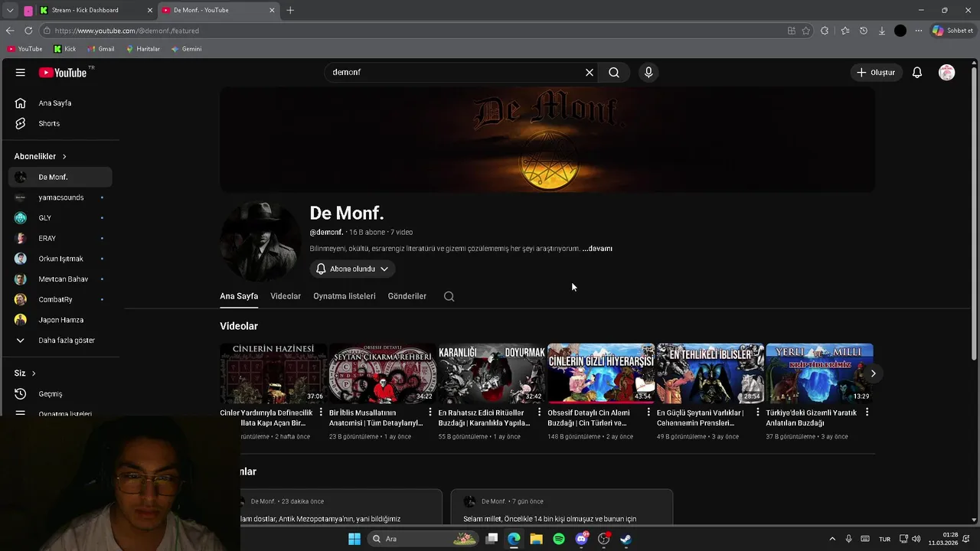980x551 pixels.
Task: Run search with the magnifier button
Action: (x=614, y=73)
